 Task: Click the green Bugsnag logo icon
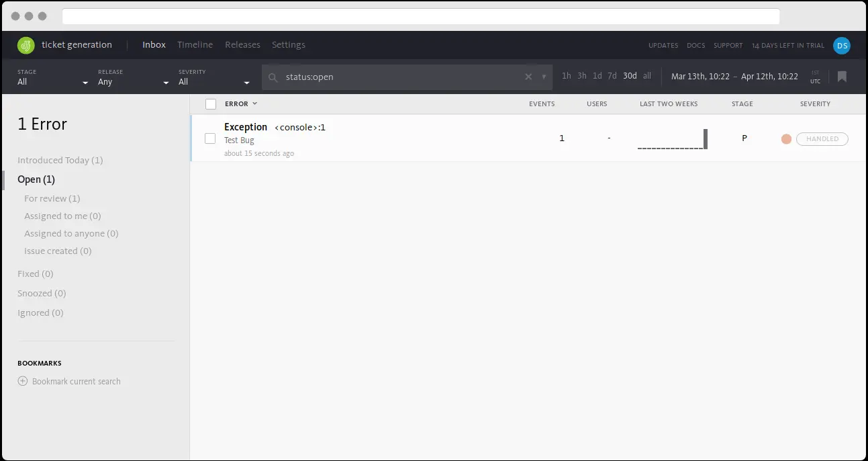26,45
